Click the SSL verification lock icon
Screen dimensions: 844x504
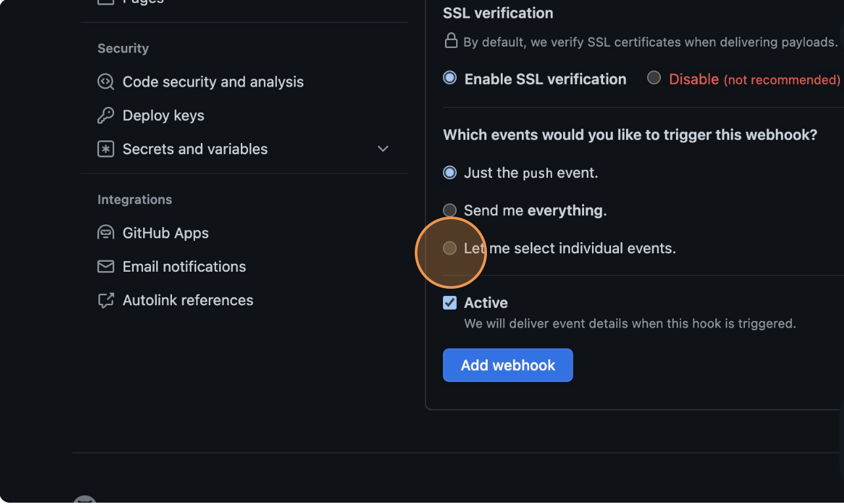(451, 41)
